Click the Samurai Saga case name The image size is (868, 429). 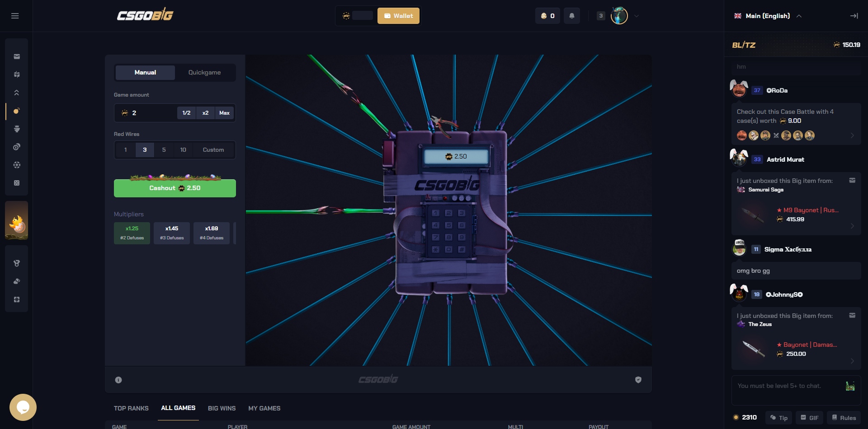tap(765, 190)
